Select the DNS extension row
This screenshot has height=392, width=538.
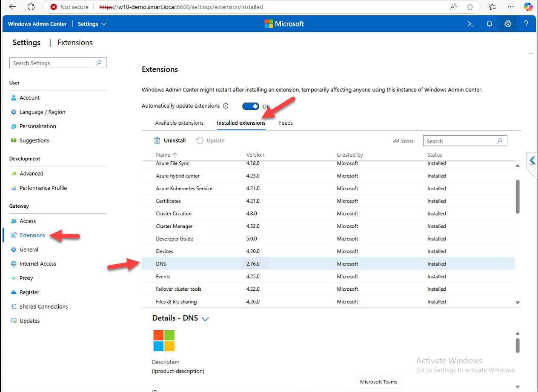click(328, 264)
